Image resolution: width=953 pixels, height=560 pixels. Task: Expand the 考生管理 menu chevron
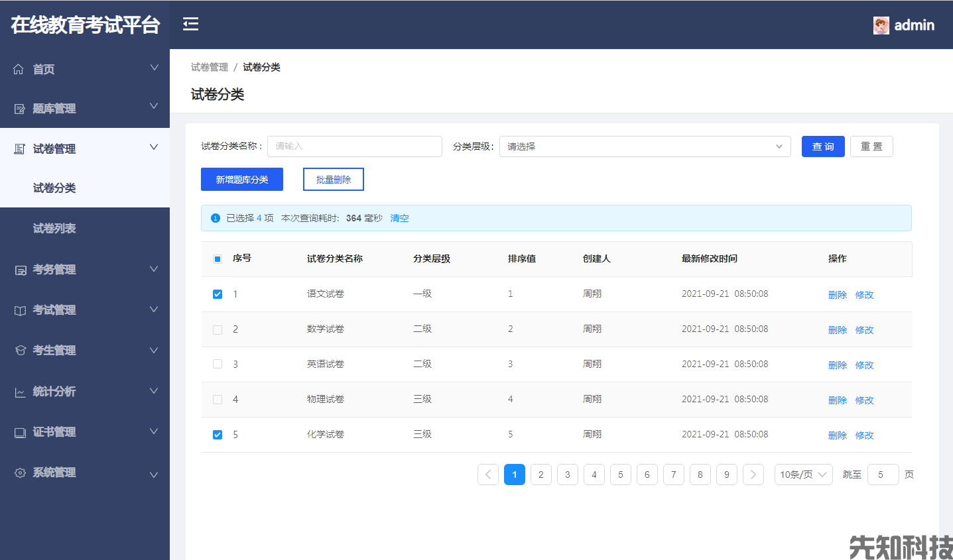click(x=154, y=351)
